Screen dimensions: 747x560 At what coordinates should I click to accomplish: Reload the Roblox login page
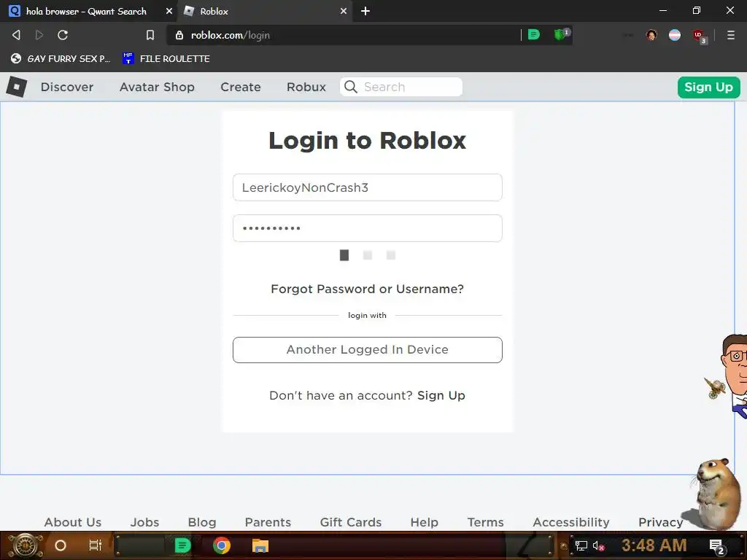[x=63, y=35]
